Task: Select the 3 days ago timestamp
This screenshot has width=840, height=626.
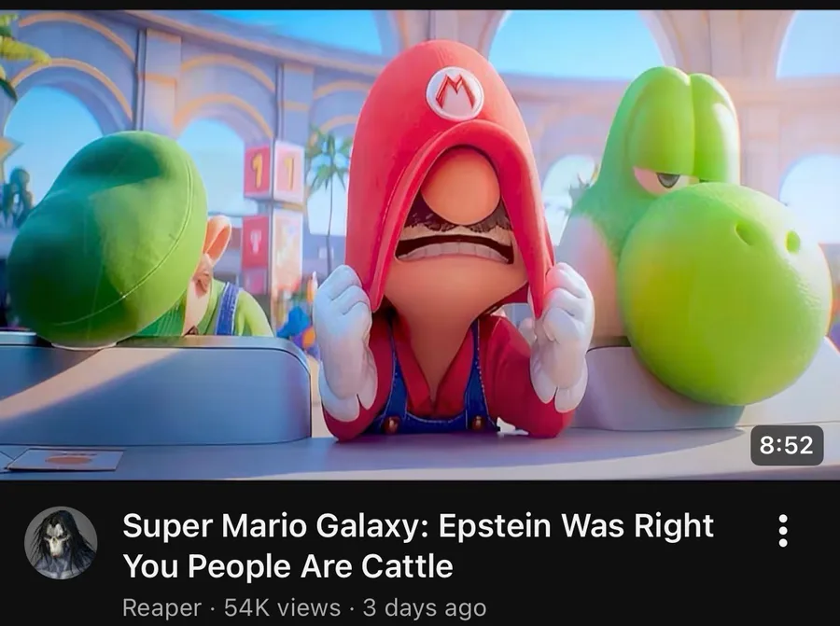Action: [x=425, y=607]
